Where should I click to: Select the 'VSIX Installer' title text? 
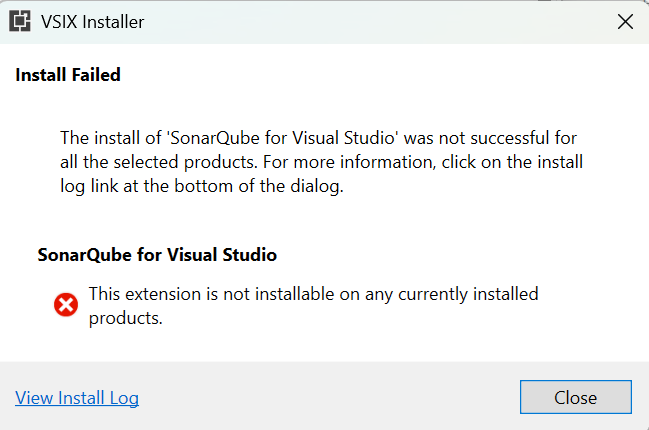pyautogui.click(x=92, y=22)
